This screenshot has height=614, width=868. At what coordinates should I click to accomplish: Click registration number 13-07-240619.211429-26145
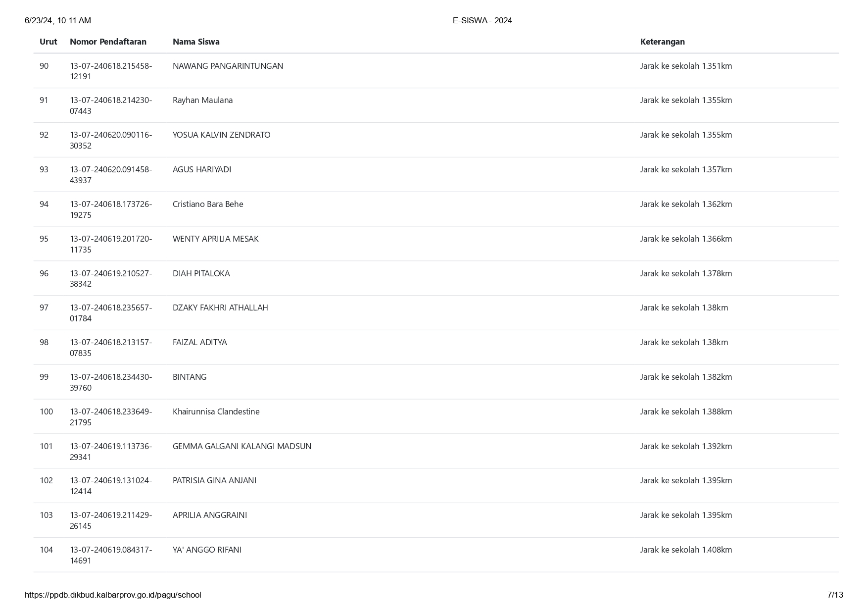[111, 520]
